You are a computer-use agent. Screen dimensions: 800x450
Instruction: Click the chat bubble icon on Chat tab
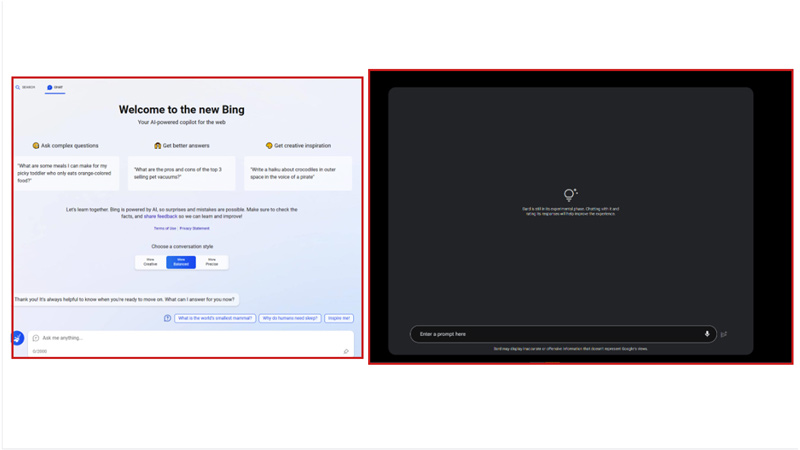tap(49, 87)
